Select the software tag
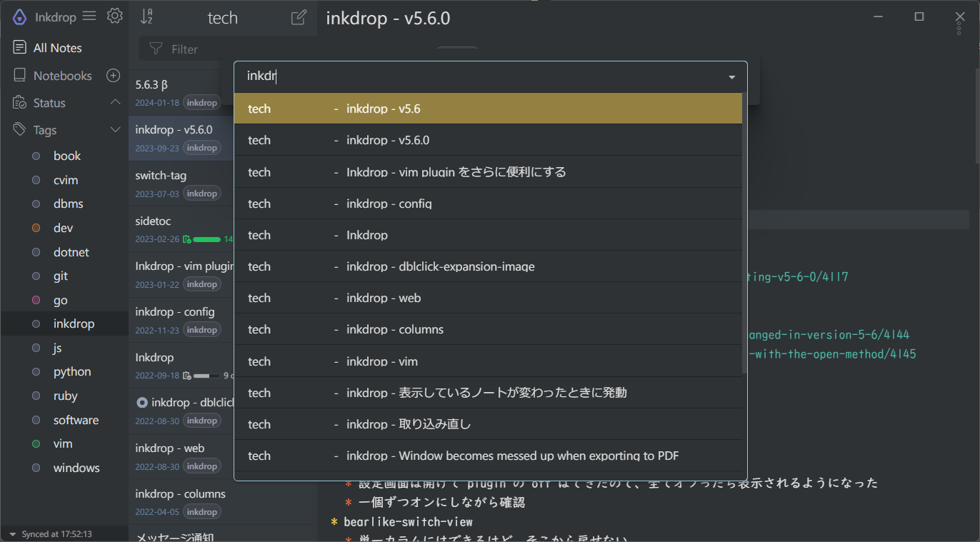The width and height of the screenshot is (980, 542). [x=65, y=420]
